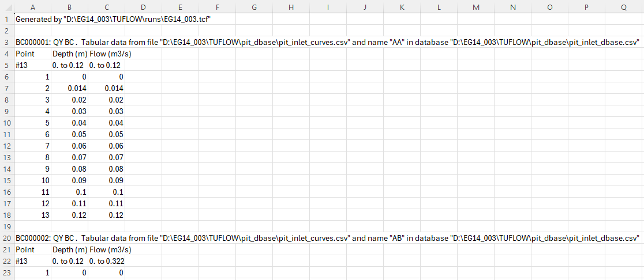Screen dimensions: 644x280
Task: Click the depth value 0.014 in column B
Action: click(69, 88)
